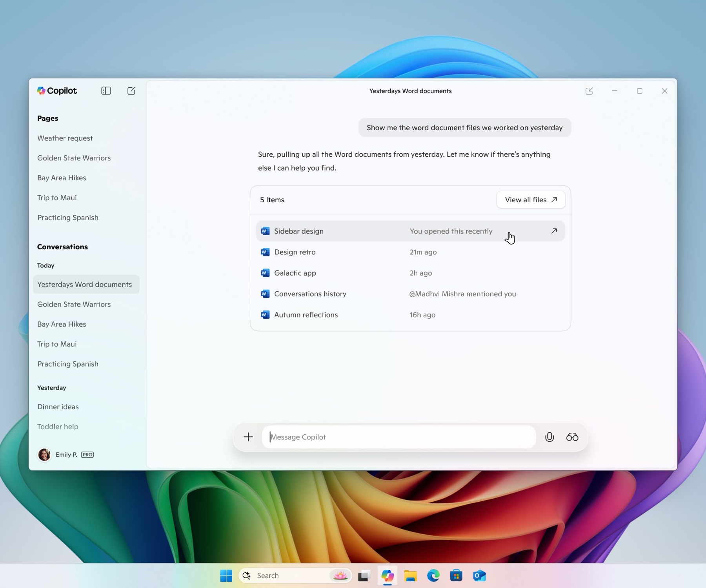
Task: Click the plus icon to add an attachment
Action: 248,437
